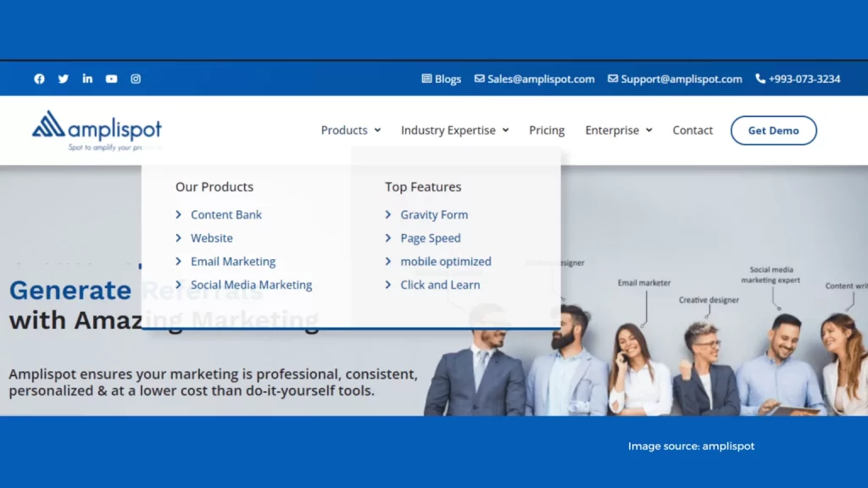Image resolution: width=868 pixels, height=488 pixels.
Task: Select Content Bank under Our Products
Action: [x=225, y=214]
